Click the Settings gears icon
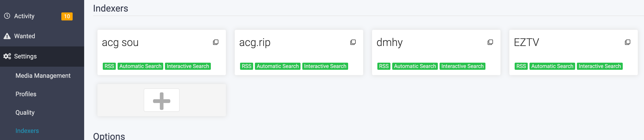The width and height of the screenshot is (644, 140). point(7,56)
